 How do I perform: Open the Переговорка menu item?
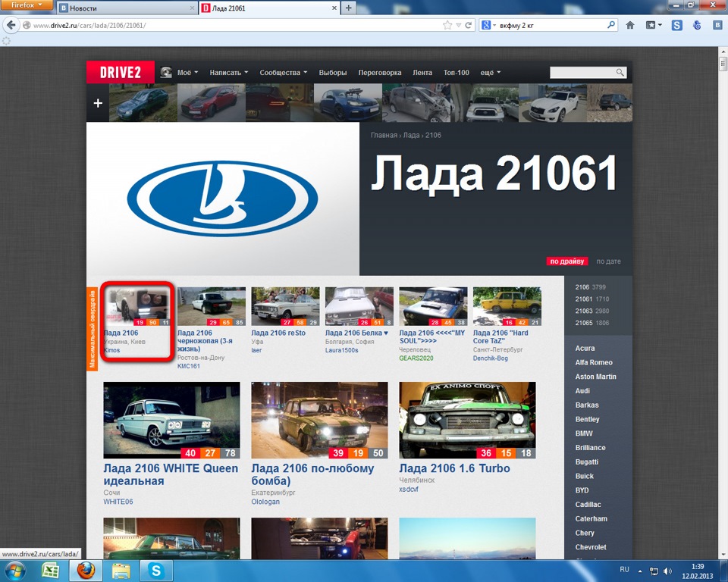(x=380, y=73)
